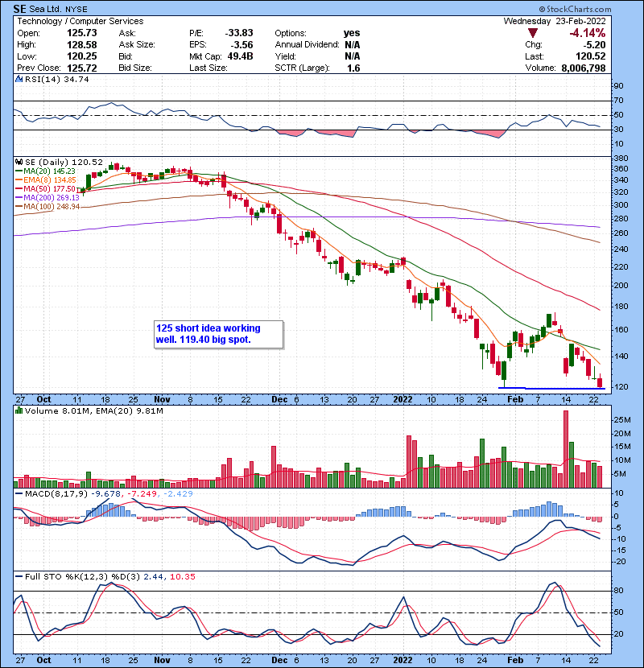The height and width of the screenshot is (668, 644).
Task: Click the RSI(14) indicator chart icon
Action: coord(19,79)
